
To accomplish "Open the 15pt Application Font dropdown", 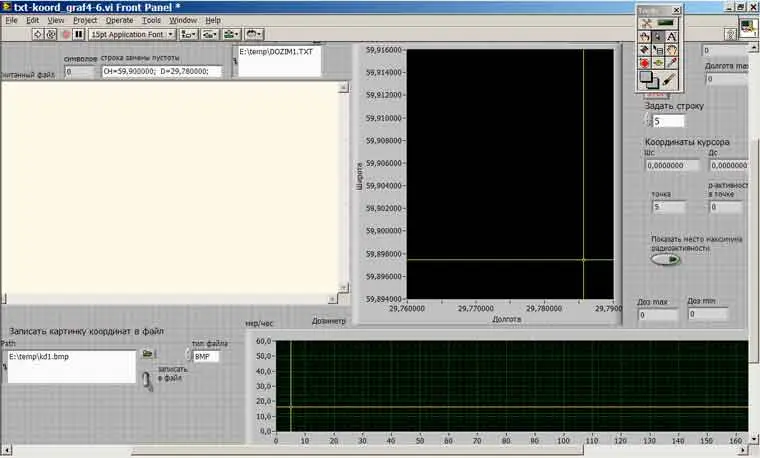I will (x=131, y=34).
